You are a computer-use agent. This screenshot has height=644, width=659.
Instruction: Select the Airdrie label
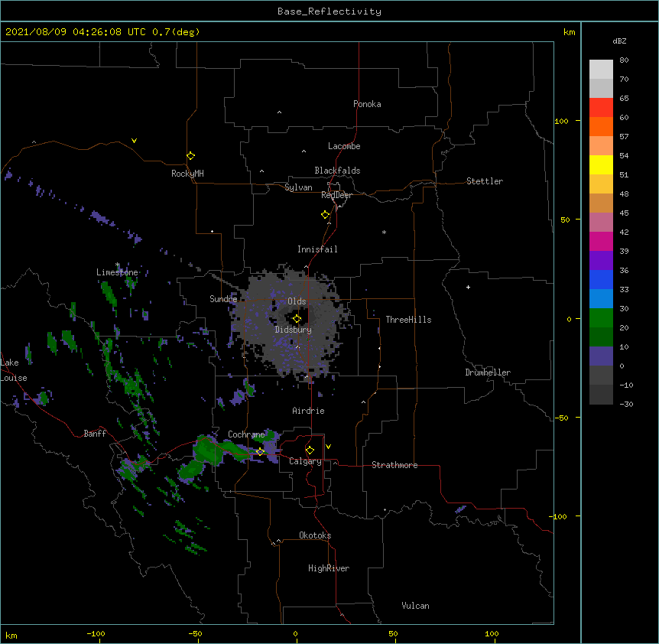[x=308, y=411]
